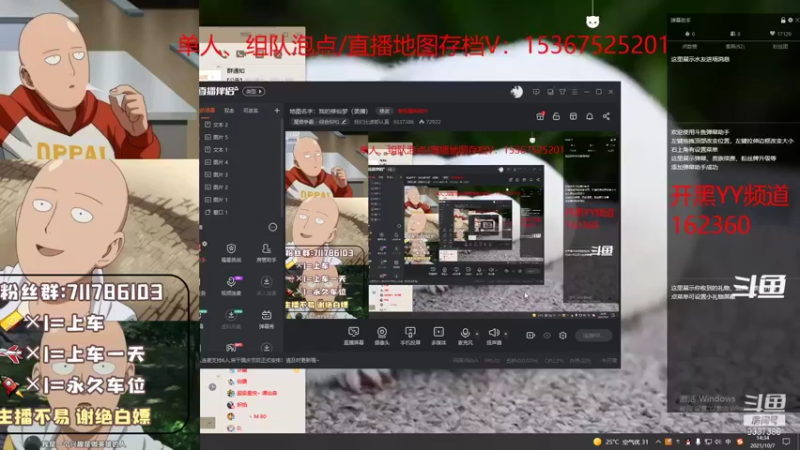Open the 粉丝团 tab in 弹幕助手

pyautogui.click(x=780, y=46)
